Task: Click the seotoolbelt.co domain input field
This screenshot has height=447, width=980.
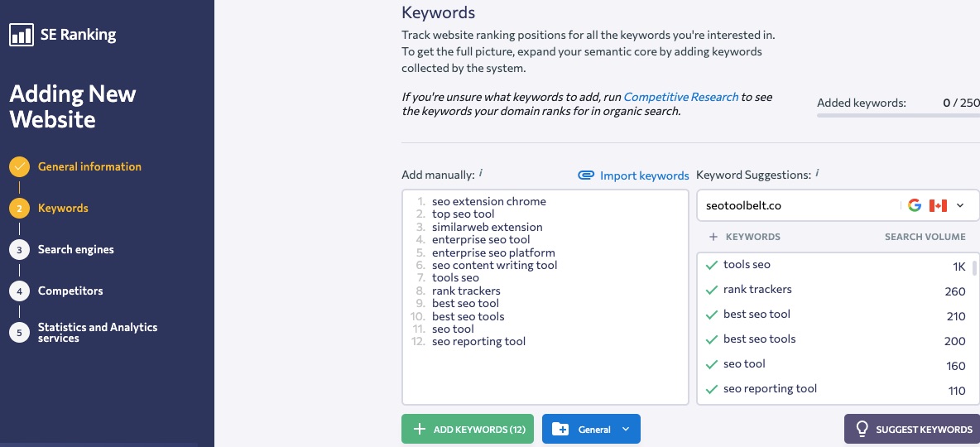Action: 795,205
